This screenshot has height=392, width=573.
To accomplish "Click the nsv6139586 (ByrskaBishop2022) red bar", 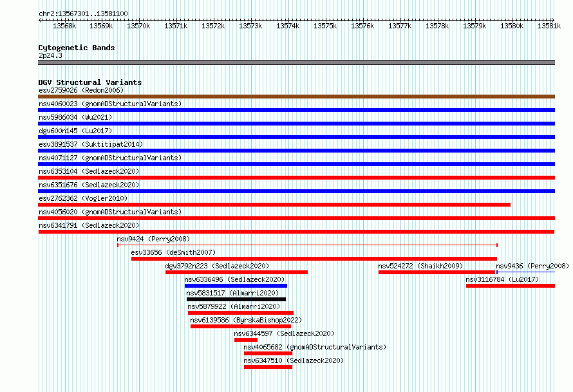I will pyautogui.click(x=241, y=326).
